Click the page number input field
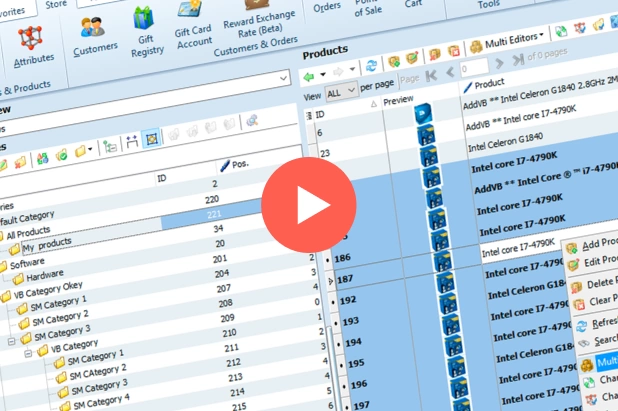This screenshot has height=411, width=618. click(x=474, y=68)
